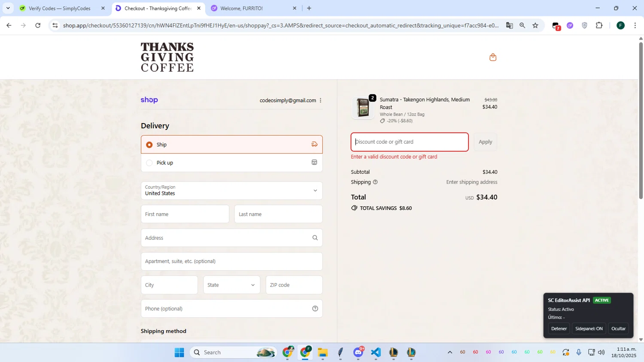644x362 pixels.
Task: Select the Pick up delivery option
Action: [232, 163]
